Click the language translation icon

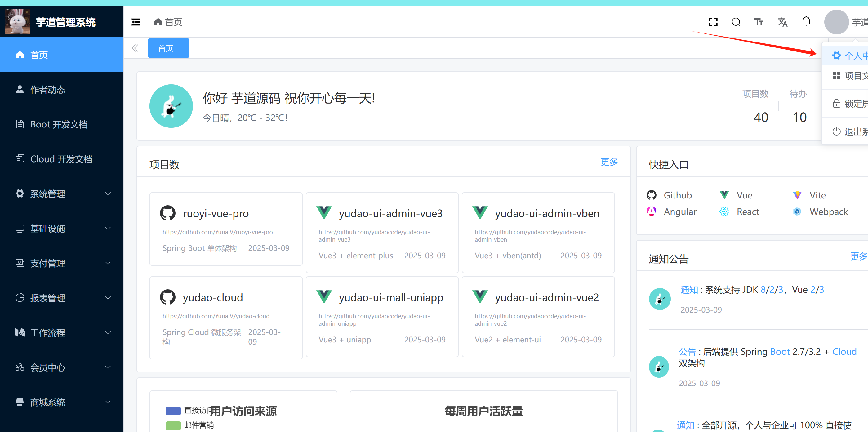coord(782,22)
